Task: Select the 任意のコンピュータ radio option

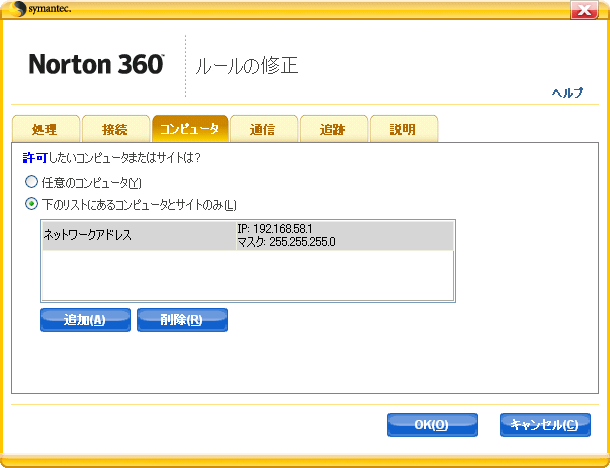Action: pos(32,183)
